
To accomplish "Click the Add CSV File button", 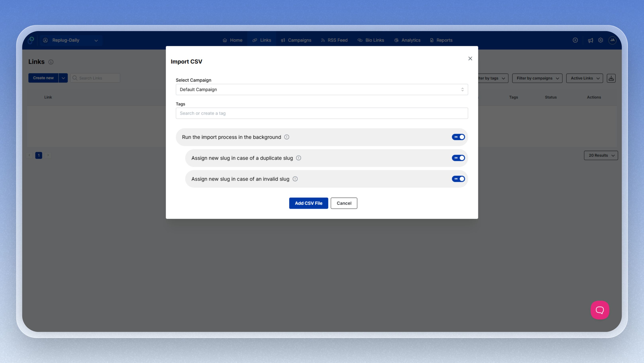I will (308, 203).
